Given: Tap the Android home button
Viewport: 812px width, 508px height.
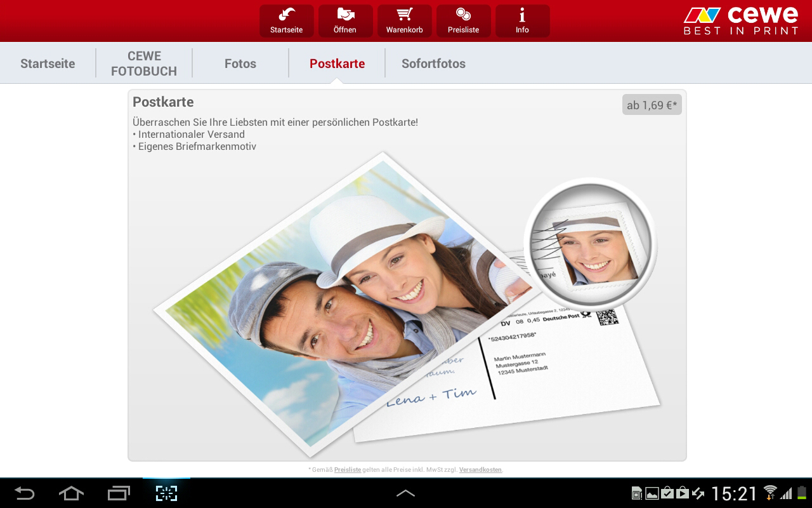Looking at the screenshot, I should point(71,493).
